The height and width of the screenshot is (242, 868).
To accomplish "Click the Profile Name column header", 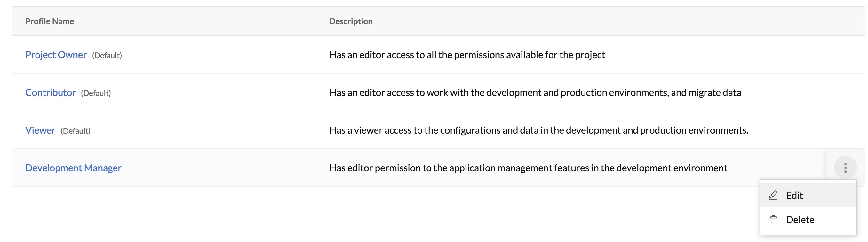I will [x=50, y=21].
